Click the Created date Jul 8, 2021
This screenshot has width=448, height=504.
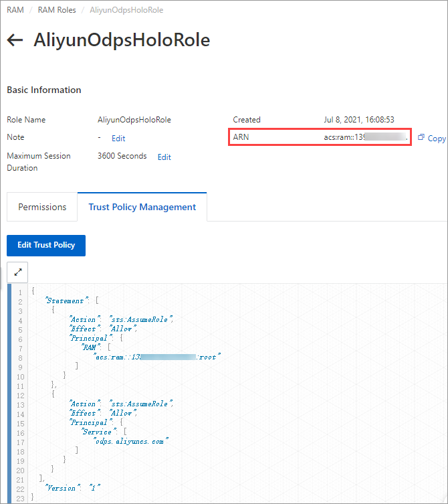tap(358, 120)
